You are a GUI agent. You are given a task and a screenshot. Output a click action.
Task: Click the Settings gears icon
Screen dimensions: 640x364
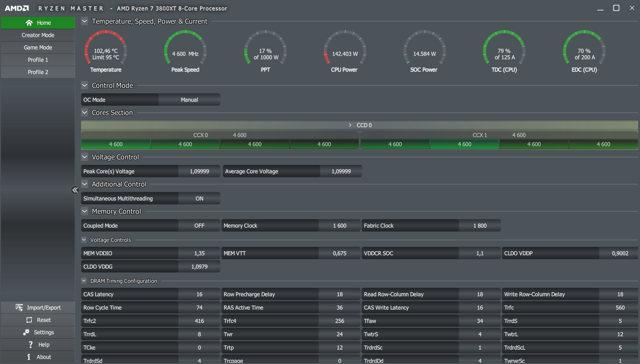(26, 332)
